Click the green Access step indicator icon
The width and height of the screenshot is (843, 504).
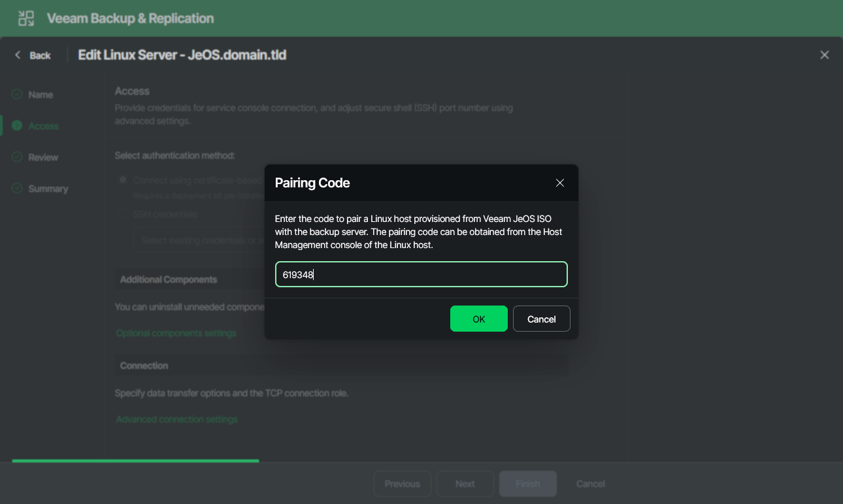(18, 125)
